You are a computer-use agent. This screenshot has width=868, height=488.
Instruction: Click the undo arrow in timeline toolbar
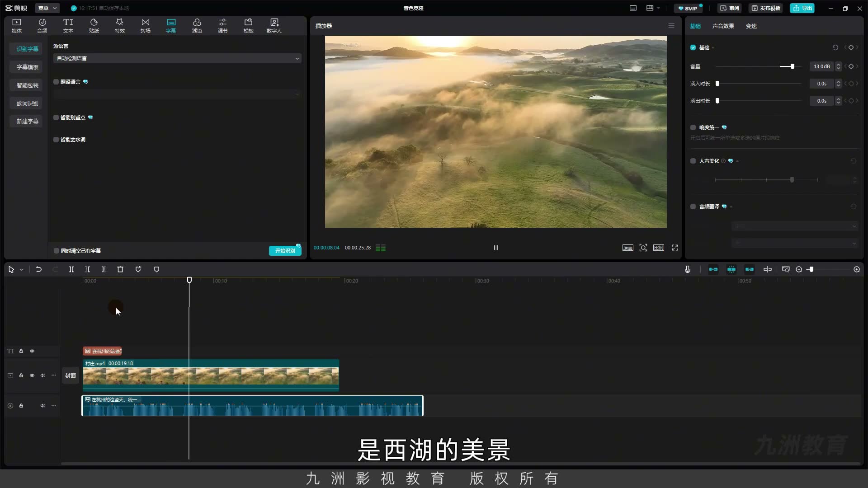(x=39, y=269)
